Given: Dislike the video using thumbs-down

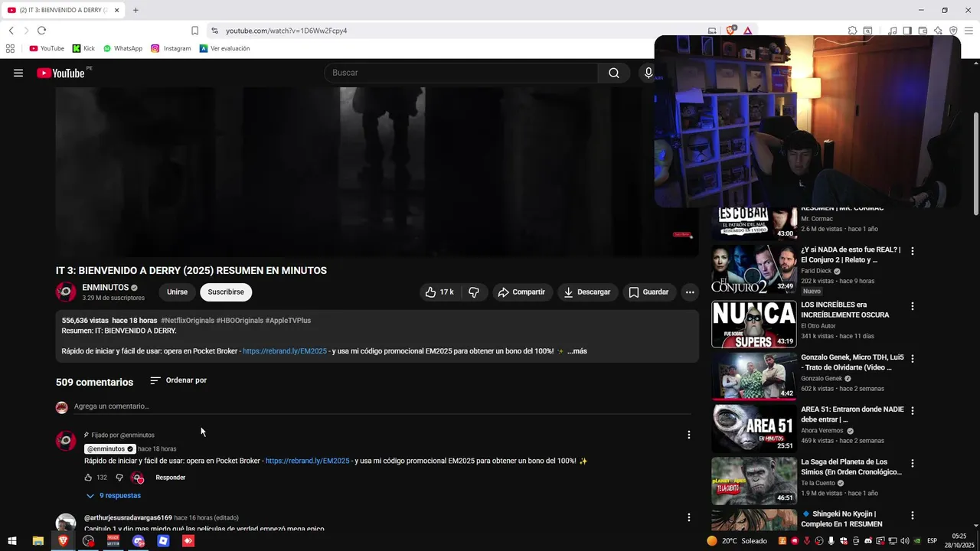Looking at the screenshot, I should tap(474, 292).
